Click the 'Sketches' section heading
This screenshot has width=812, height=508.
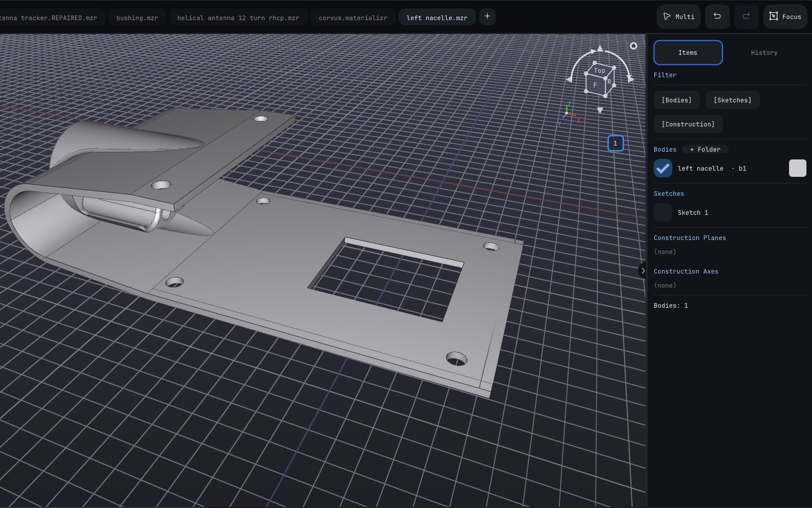click(669, 194)
